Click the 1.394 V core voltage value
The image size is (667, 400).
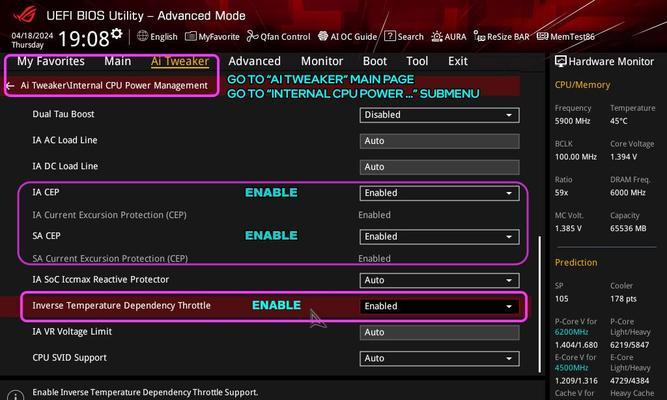tap(624, 157)
